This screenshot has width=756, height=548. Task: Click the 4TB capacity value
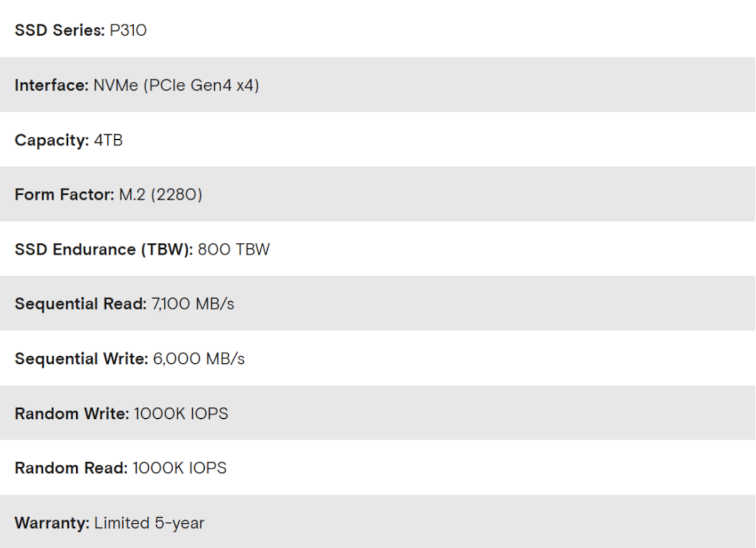tap(108, 140)
